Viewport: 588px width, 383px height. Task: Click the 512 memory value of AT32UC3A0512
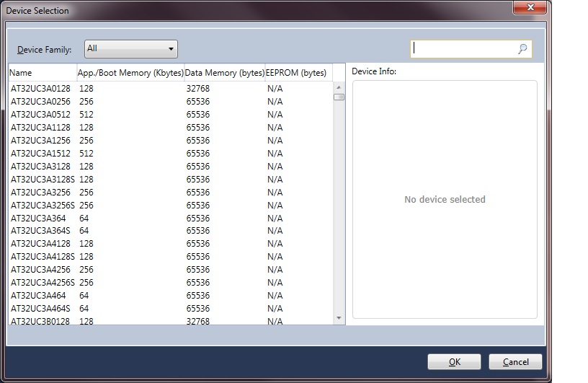(86, 115)
